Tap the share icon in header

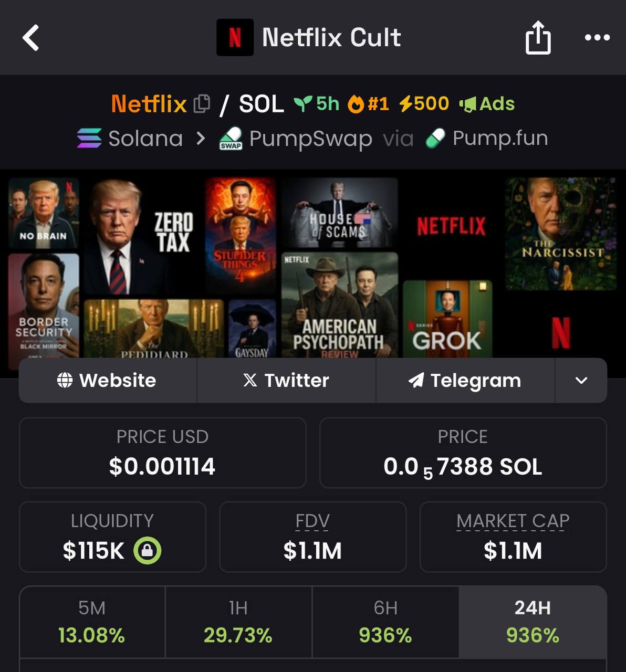pyautogui.click(x=538, y=37)
